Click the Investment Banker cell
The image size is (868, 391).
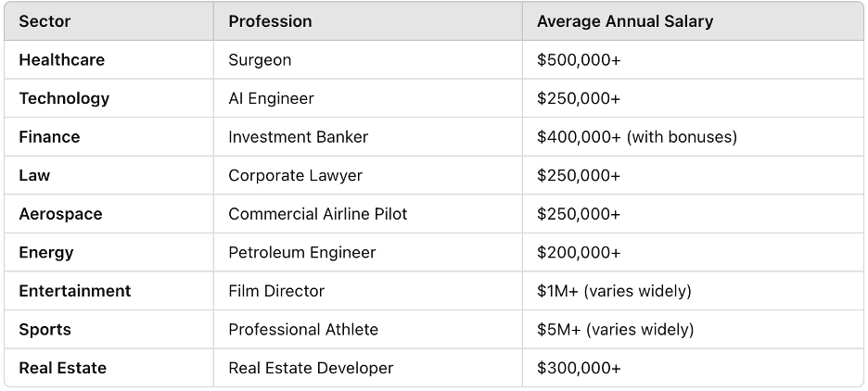coord(298,137)
